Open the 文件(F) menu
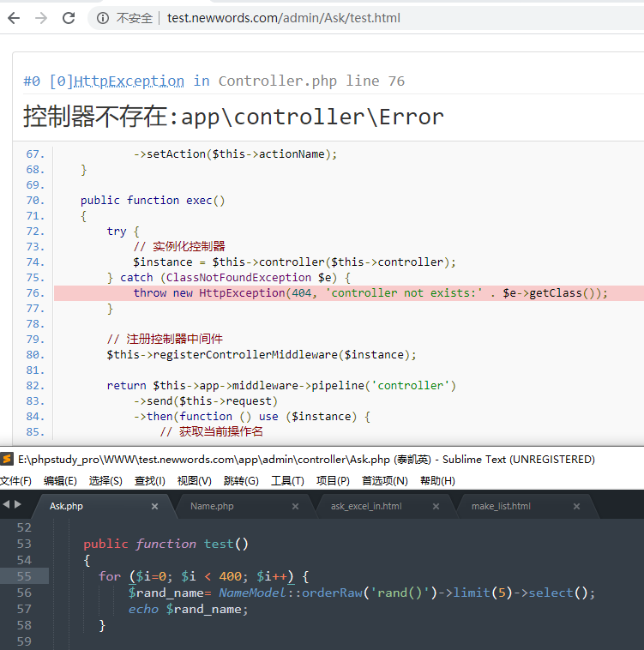 (x=15, y=481)
